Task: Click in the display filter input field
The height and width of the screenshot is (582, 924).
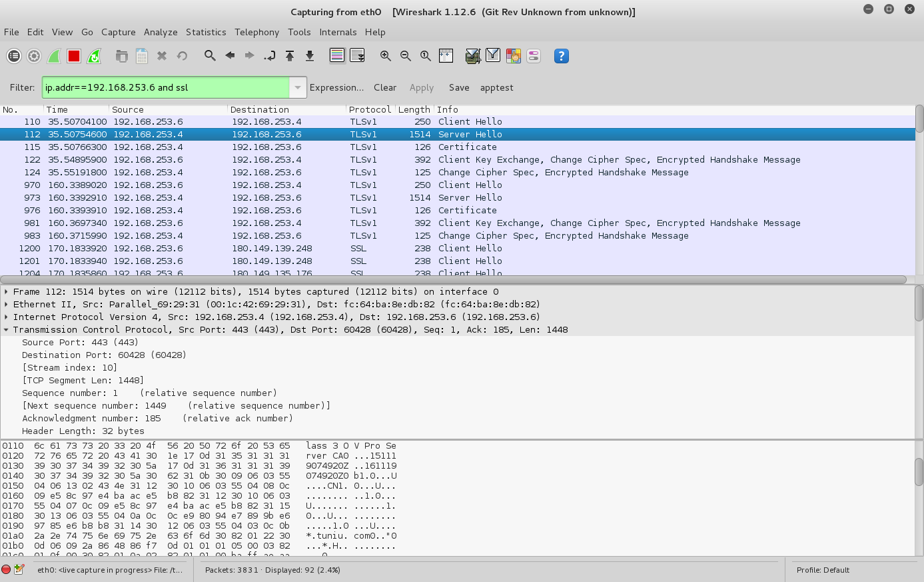Action: 165,87
